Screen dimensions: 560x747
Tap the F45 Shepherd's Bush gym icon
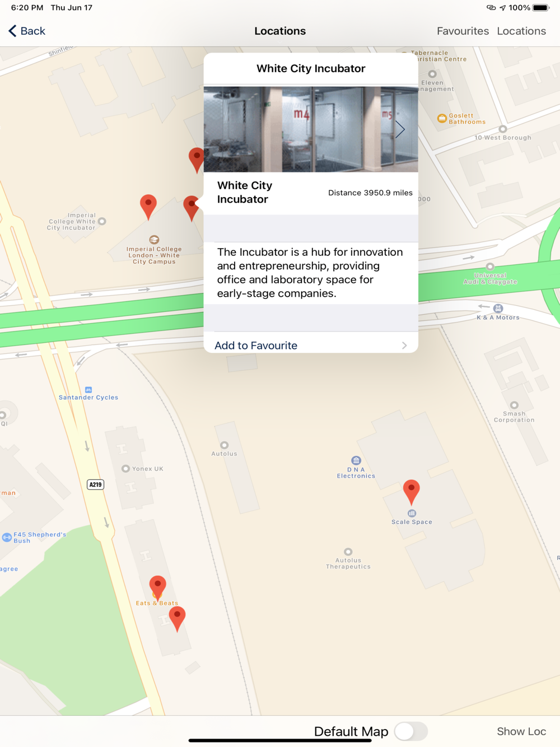[x=7, y=538]
